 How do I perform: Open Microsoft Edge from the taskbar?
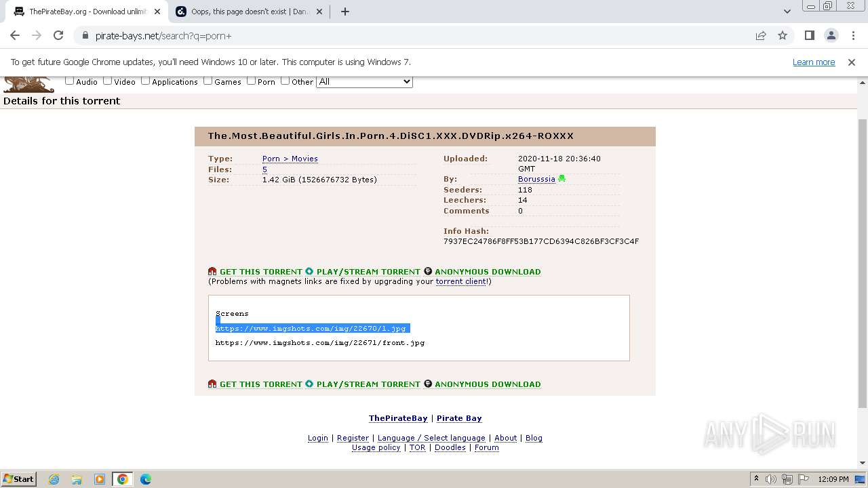[x=145, y=479]
